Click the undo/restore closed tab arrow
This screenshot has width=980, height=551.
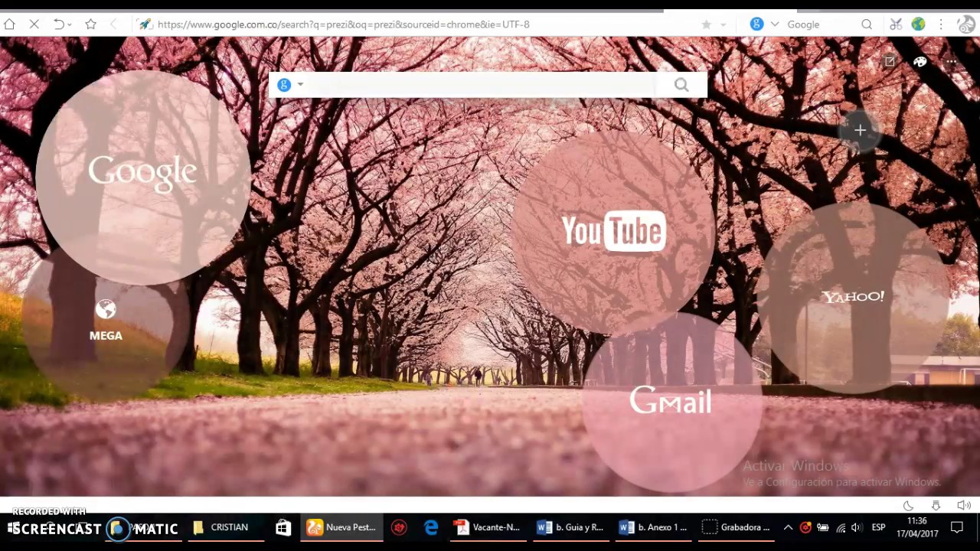point(58,24)
